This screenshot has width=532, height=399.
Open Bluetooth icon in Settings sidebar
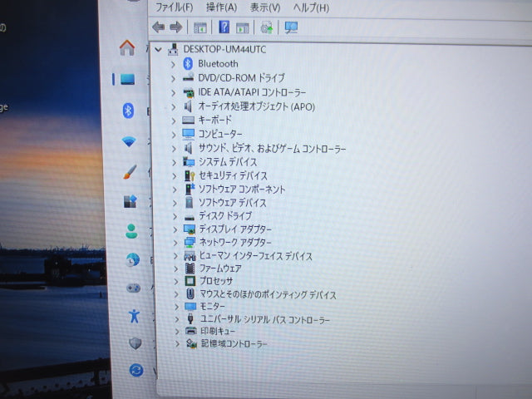tap(128, 111)
